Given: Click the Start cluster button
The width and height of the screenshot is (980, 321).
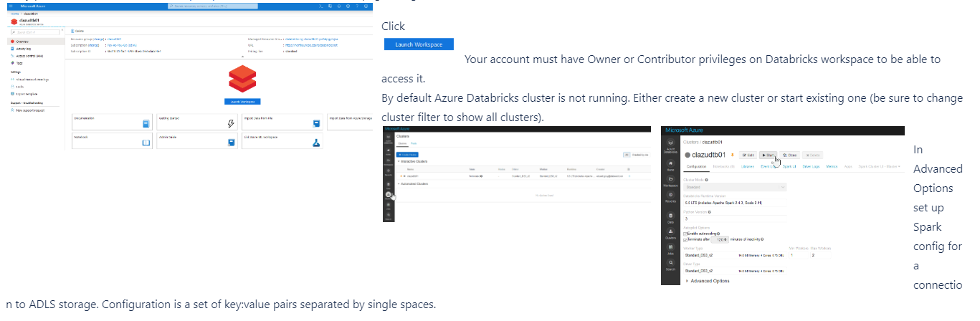Looking at the screenshot, I should pyautogui.click(x=769, y=155).
